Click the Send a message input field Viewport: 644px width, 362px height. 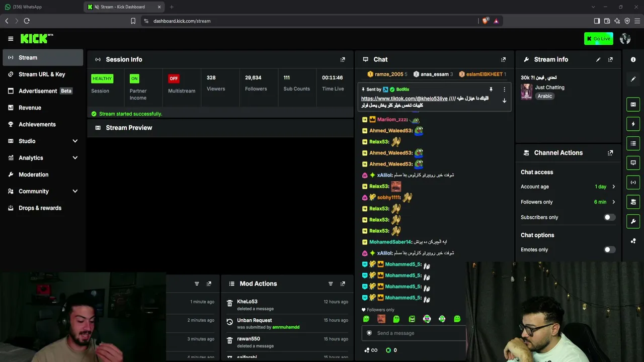(414, 333)
